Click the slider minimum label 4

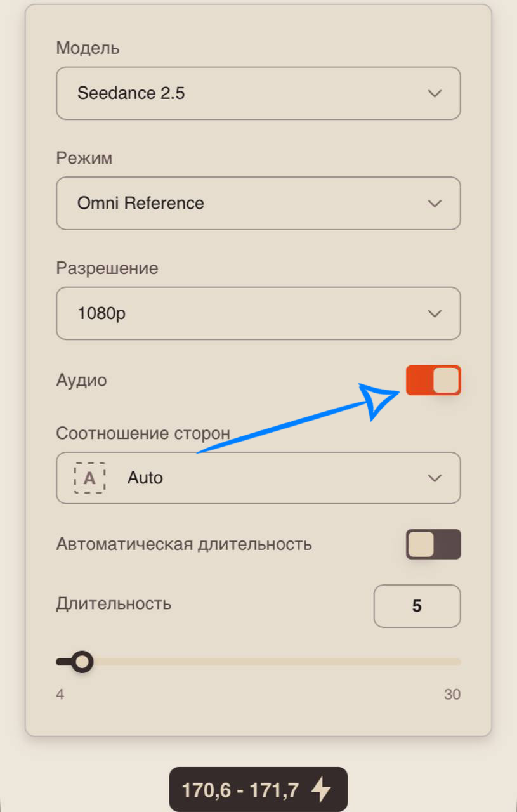(60, 695)
